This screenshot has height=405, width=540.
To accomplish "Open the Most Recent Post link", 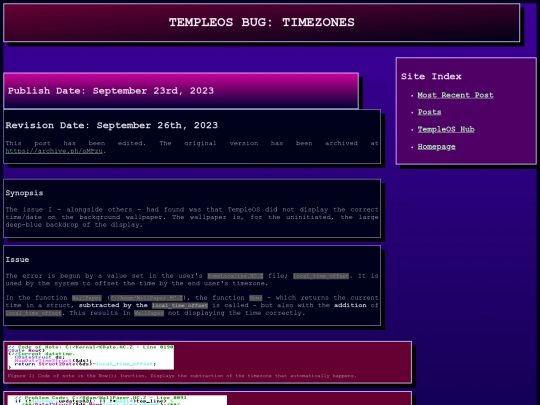I will (455, 95).
